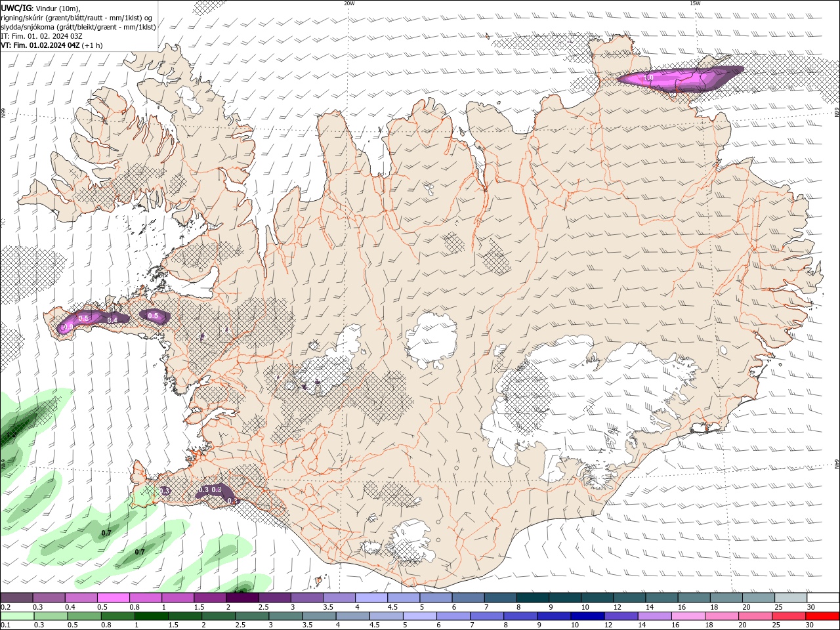
Task: Pick top-row dark purple swatch between 2 and 2.5
Action: tap(242, 598)
